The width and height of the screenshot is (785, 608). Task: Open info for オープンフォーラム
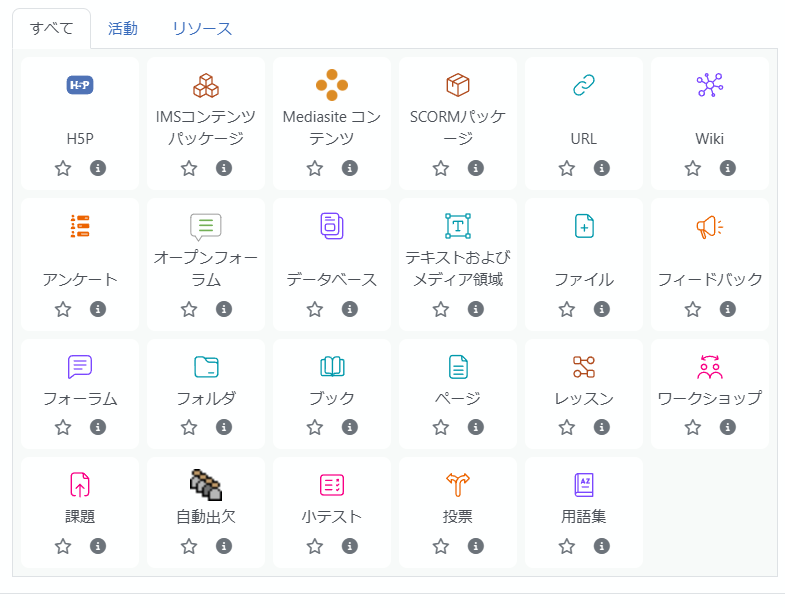point(224,310)
